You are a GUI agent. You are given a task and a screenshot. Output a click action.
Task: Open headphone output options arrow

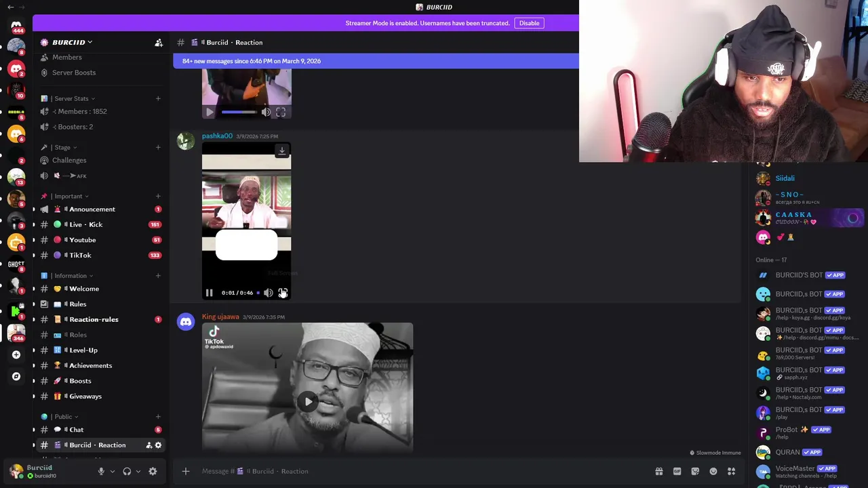click(138, 471)
